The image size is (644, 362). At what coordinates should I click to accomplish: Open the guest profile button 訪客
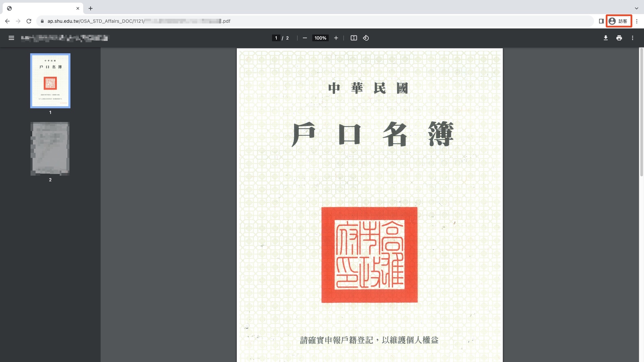coord(619,21)
